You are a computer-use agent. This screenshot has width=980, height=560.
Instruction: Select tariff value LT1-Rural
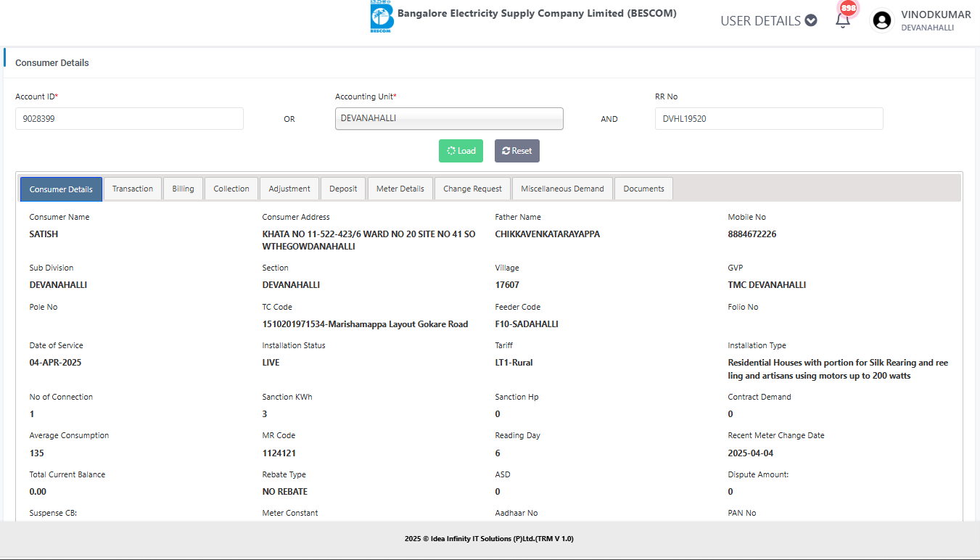click(514, 363)
